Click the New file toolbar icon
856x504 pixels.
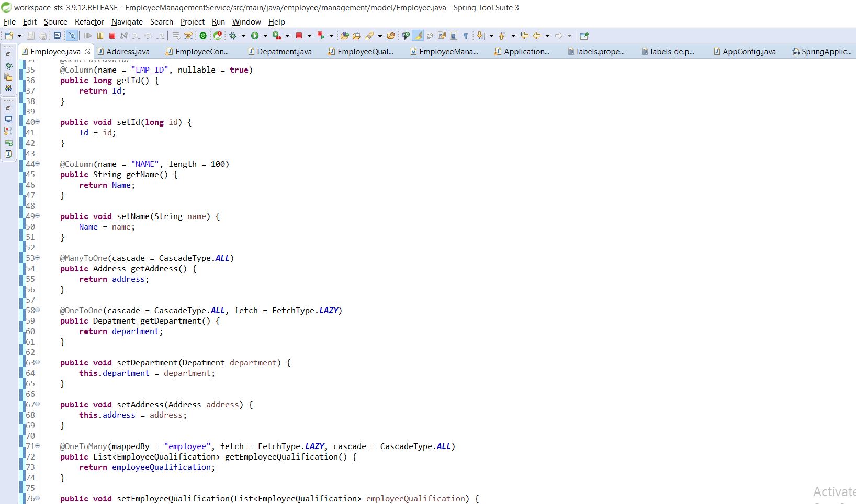8,36
